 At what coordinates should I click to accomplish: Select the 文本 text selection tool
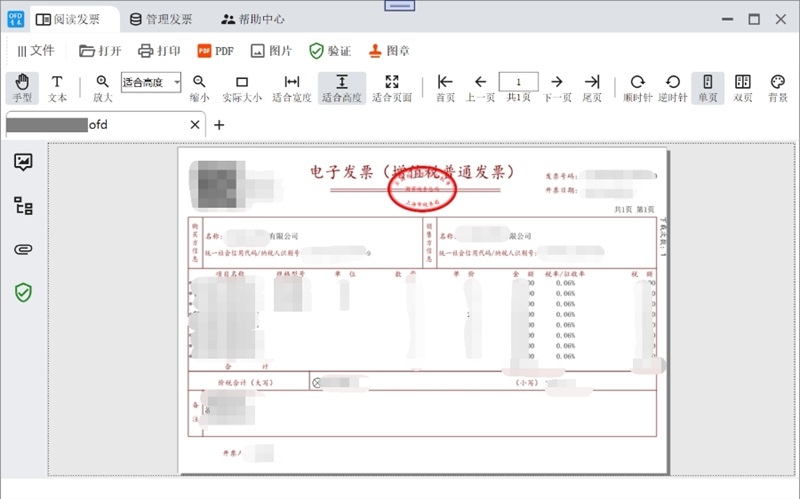[57, 88]
